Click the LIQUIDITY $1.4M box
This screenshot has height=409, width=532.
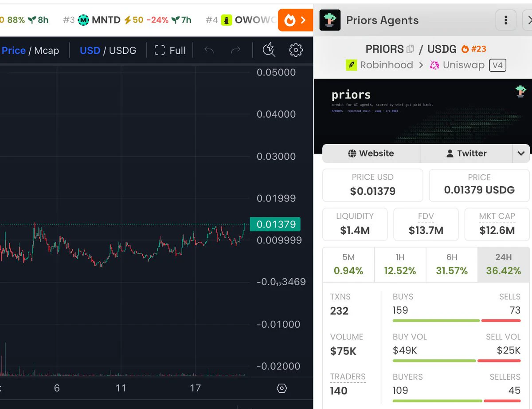coord(355,224)
